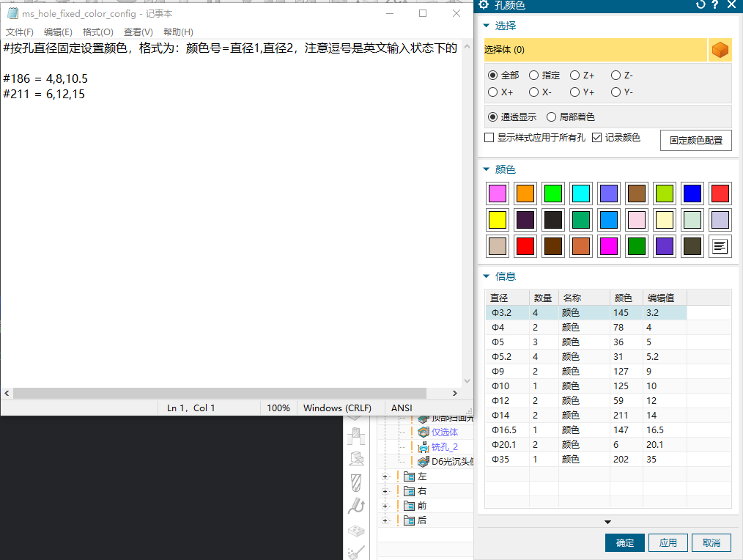Enable 显示样式应用于所有孔 checkbox
Viewport: 743px width, 560px height.
[489, 138]
